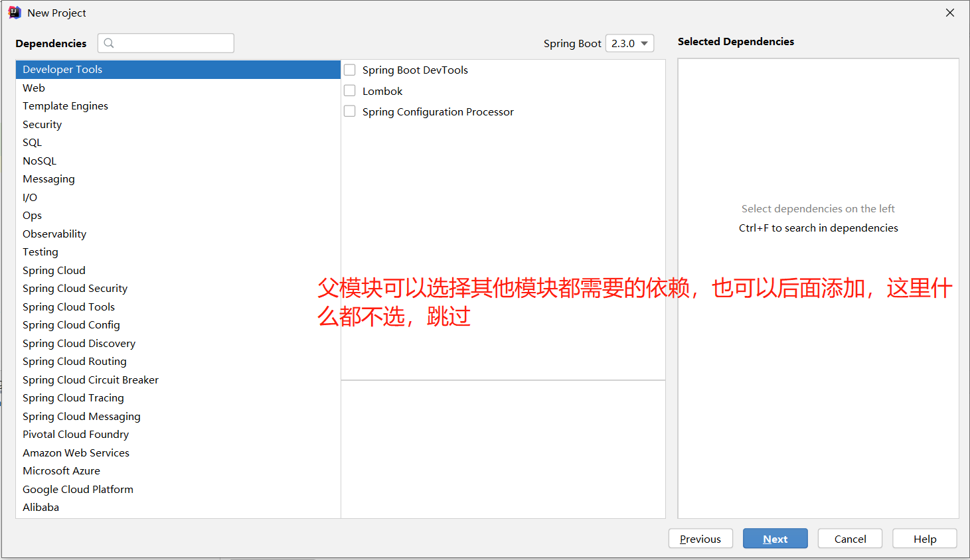This screenshot has width=970, height=560.
Task: Open the NoSQL dependency category
Action: click(39, 160)
